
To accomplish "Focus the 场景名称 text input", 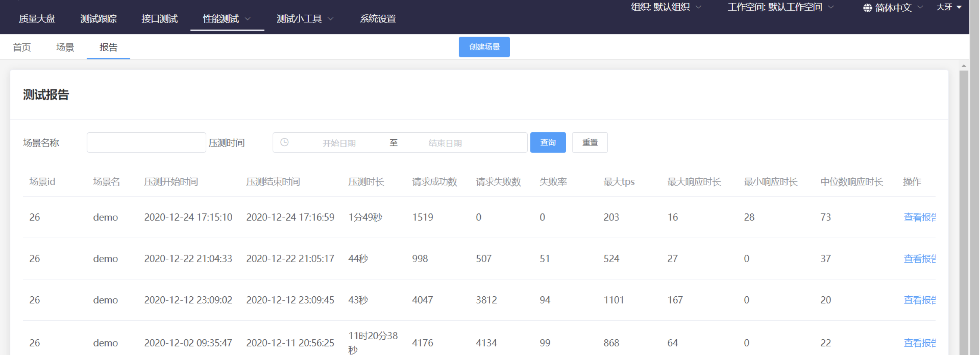I will [x=146, y=142].
